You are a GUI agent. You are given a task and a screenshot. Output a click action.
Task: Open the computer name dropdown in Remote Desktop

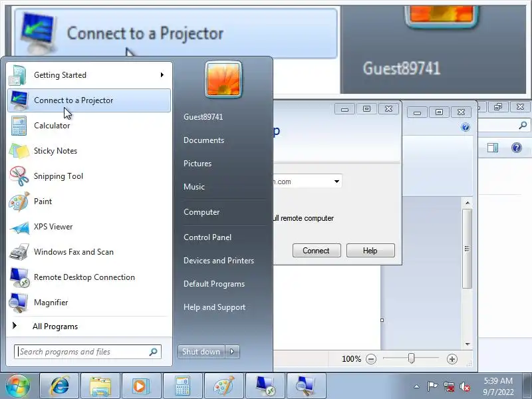pyautogui.click(x=336, y=182)
